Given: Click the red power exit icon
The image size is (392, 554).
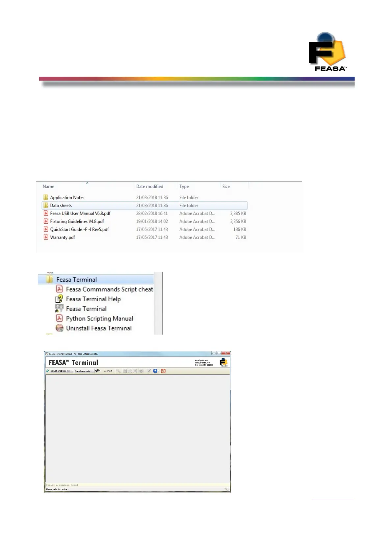Looking at the screenshot, I should (x=163, y=371).
